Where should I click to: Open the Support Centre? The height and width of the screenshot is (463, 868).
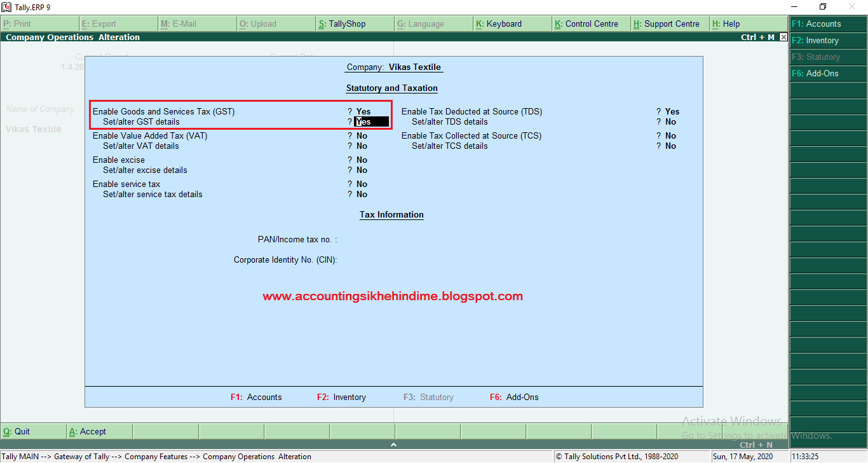click(670, 24)
